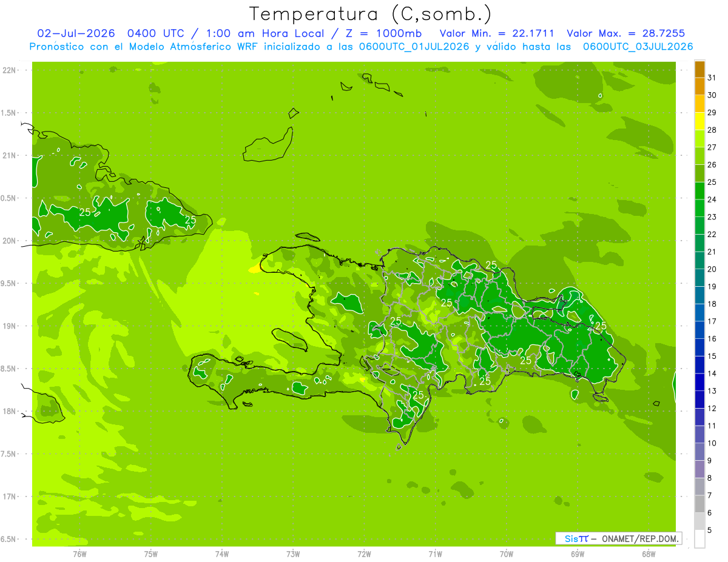The image size is (728, 562).
Task: Click colorbar value '30'
Action: [712, 95]
